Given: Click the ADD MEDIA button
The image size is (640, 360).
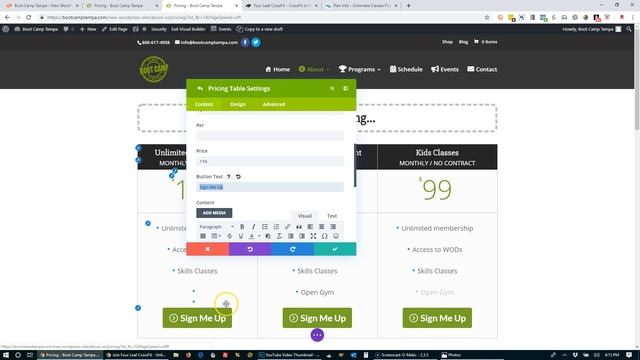Looking at the screenshot, I should (214, 213).
